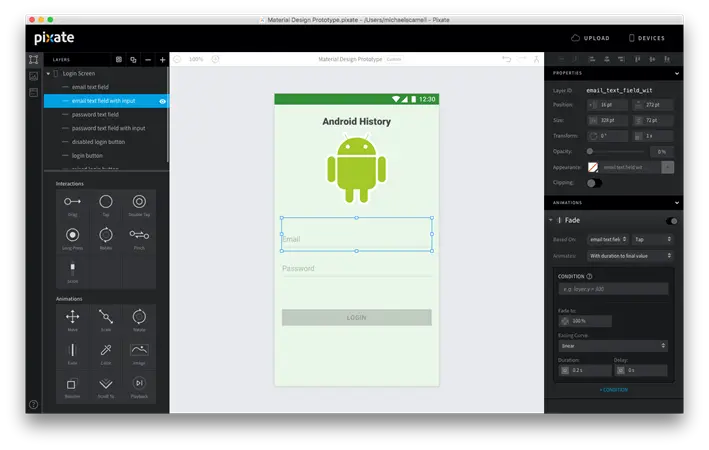
Task: Click the Opacity 0% value field
Action: click(662, 152)
